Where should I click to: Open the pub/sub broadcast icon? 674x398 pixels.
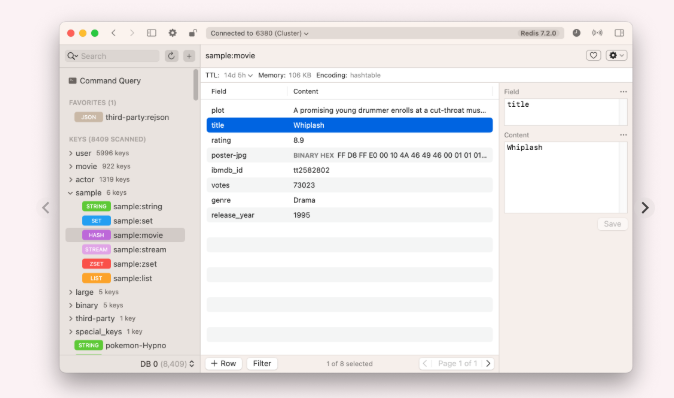[x=597, y=33]
